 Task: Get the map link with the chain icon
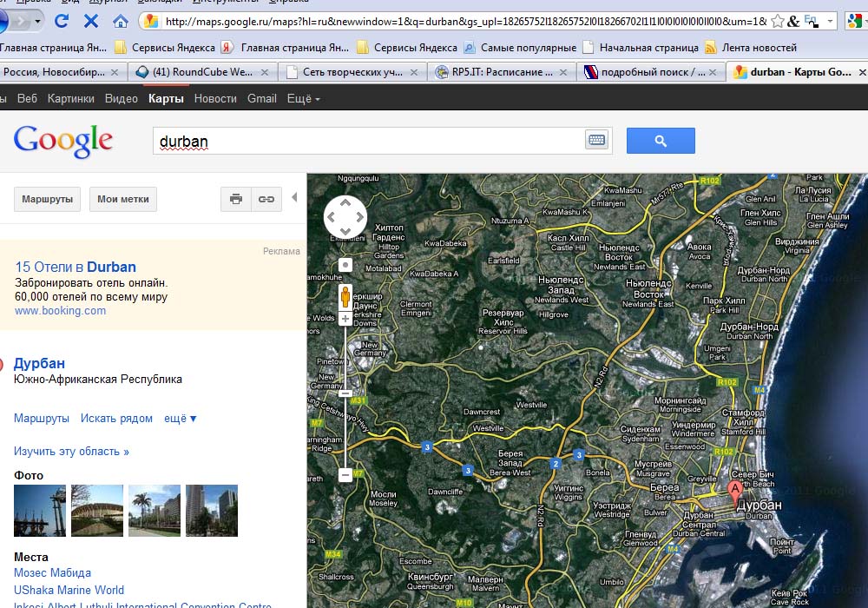(266, 199)
